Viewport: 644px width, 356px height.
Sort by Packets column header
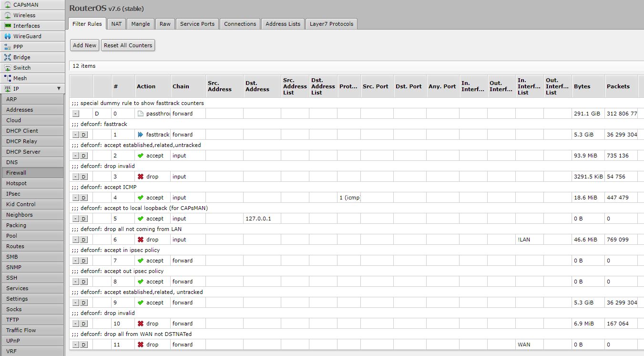(x=622, y=86)
